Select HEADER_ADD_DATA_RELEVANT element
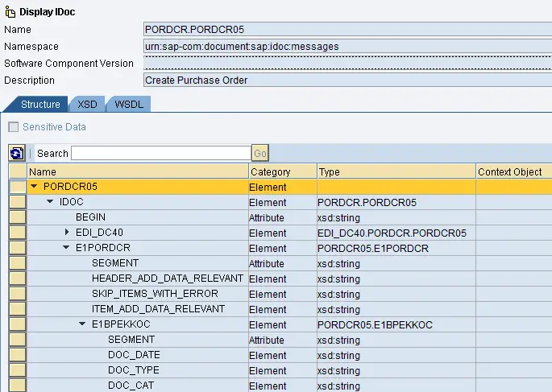 click(x=168, y=279)
